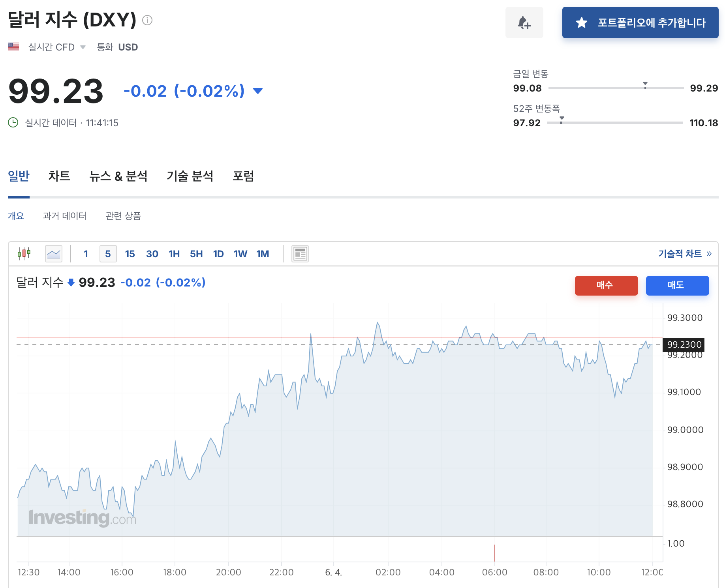
Task: Click the info icon beside DXY title
Action: [147, 20]
